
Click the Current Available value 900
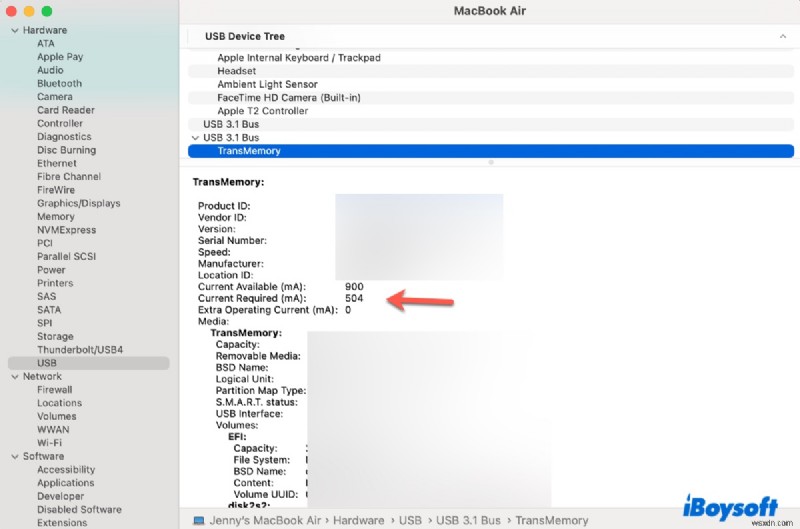pos(354,287)
